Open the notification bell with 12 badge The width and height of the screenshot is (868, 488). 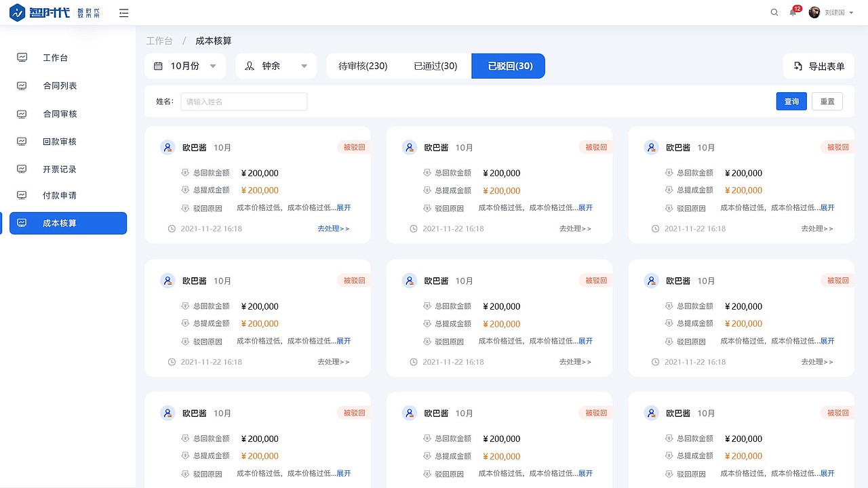792,13
